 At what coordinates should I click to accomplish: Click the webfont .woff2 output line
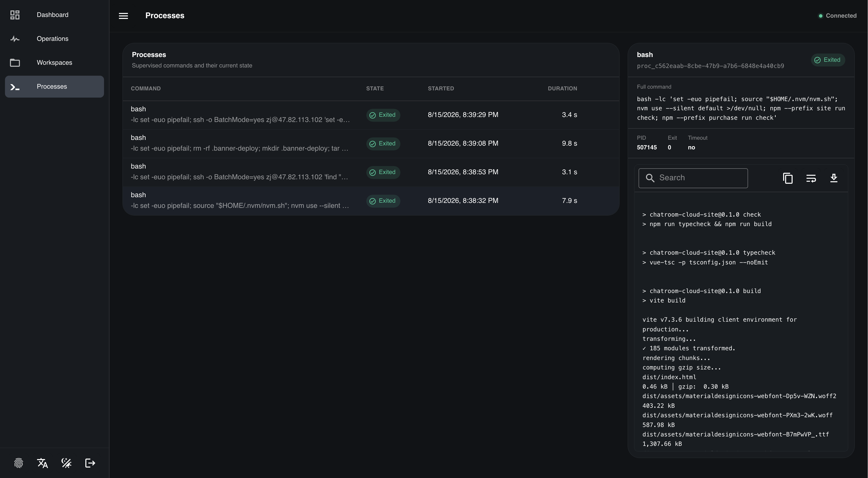pos(739,396)
